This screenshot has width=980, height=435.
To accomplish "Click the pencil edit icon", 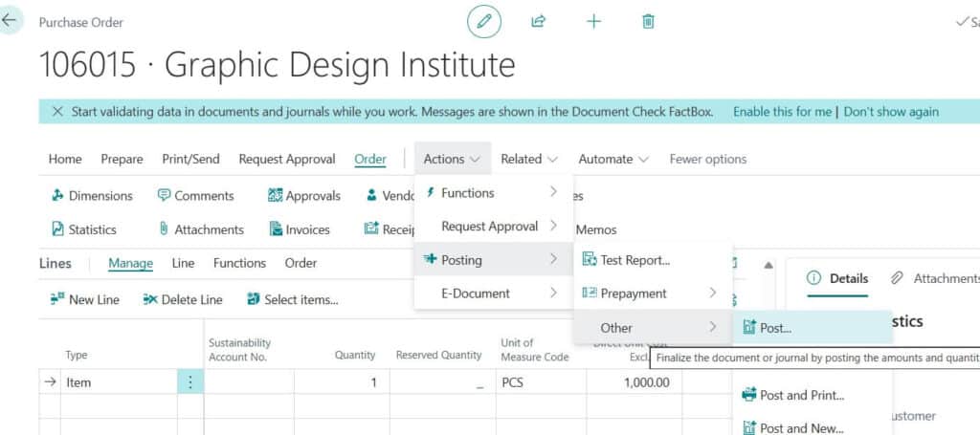I will click(x=483, y=22).
